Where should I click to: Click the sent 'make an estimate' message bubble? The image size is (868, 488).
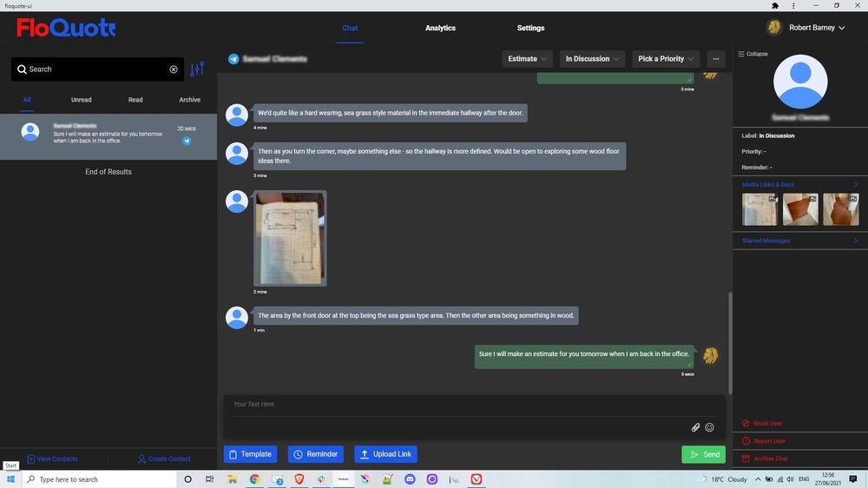point(584,357)
